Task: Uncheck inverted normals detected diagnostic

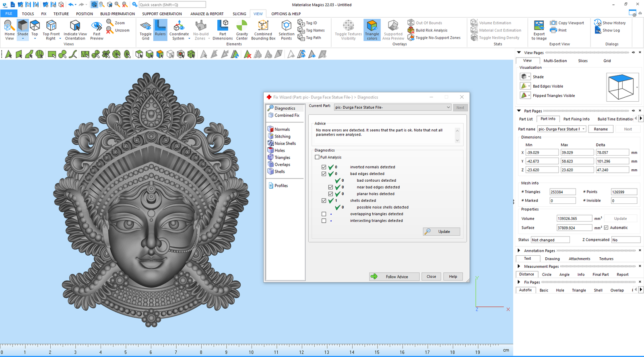Action: [324, 167]
